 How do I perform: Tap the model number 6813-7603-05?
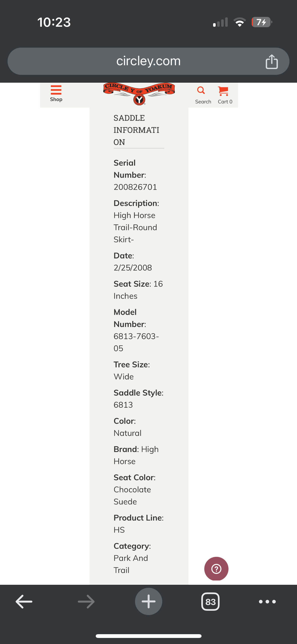pos(136,342)
